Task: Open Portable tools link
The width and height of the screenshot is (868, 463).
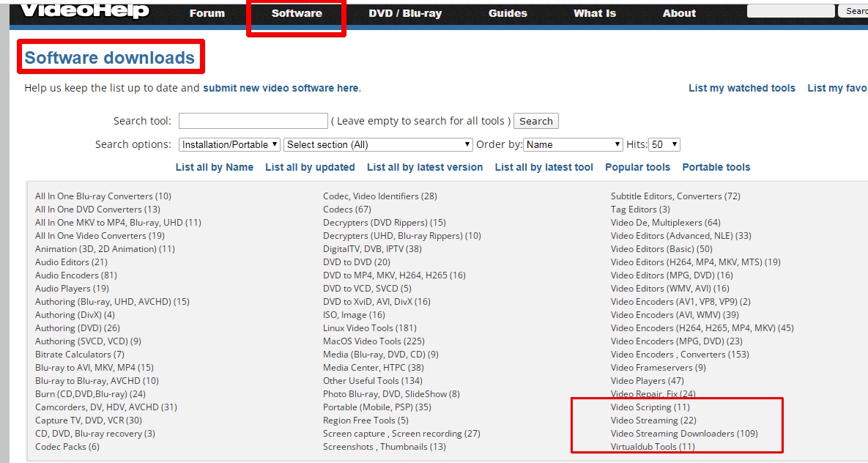Action: click(716, 167)
